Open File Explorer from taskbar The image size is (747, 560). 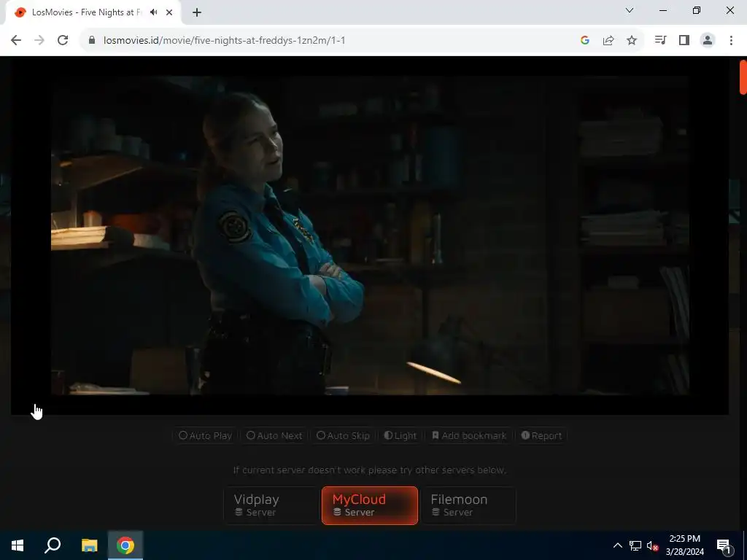tap(89, 545)
